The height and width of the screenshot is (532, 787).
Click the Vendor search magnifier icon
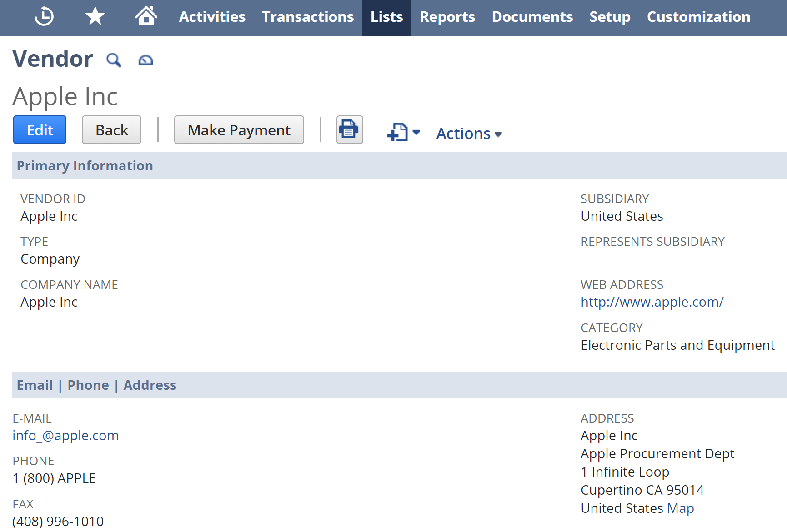click(114, 60)
